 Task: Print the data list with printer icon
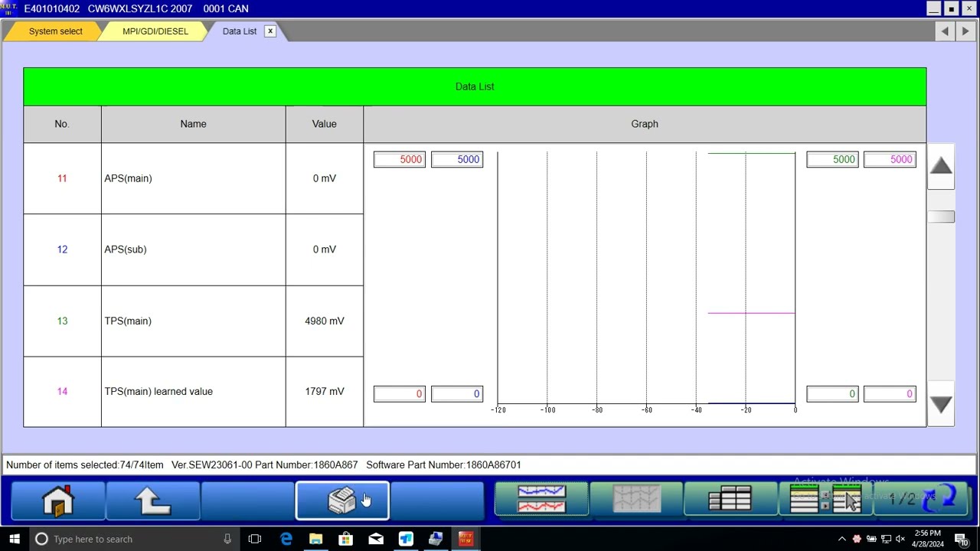pos(342,501)
